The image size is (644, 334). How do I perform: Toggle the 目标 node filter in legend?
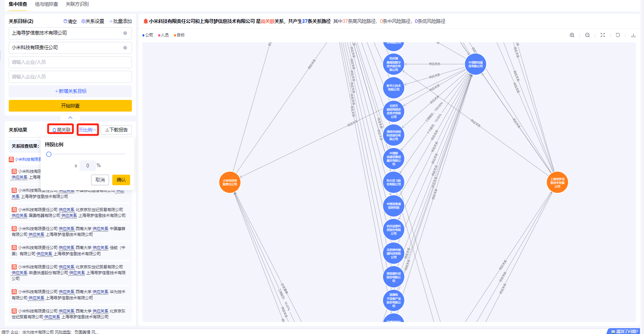179,35
